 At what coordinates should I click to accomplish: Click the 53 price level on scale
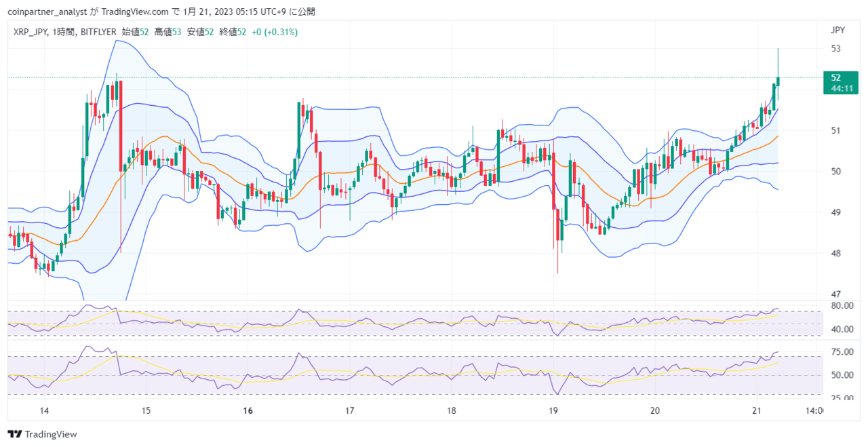tap(835, 48)
